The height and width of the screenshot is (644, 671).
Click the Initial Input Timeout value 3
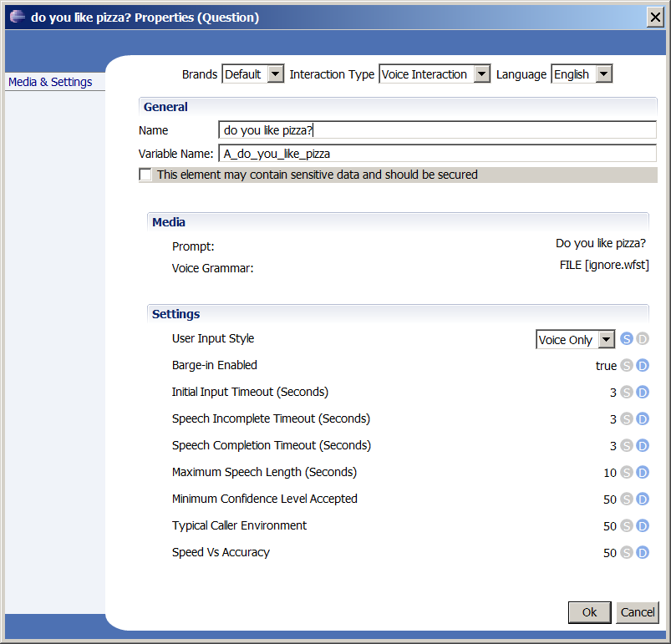(x=613, y=393)
